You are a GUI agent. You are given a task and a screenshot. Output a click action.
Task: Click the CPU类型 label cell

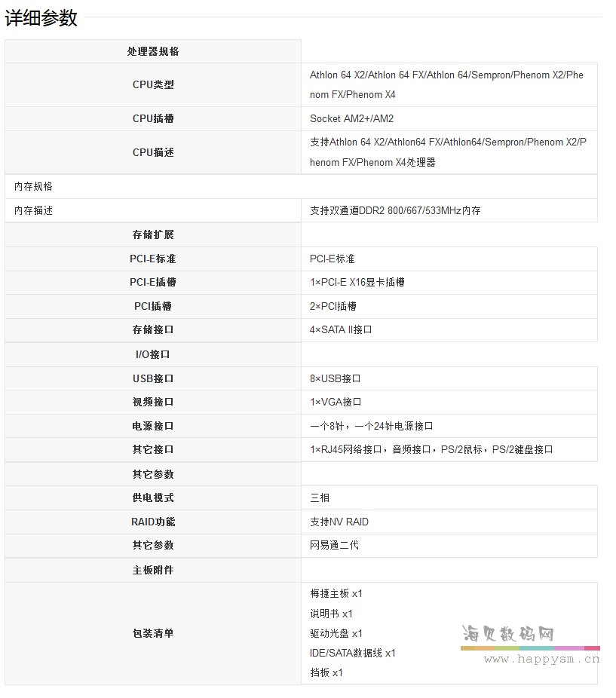pos(153,84)
